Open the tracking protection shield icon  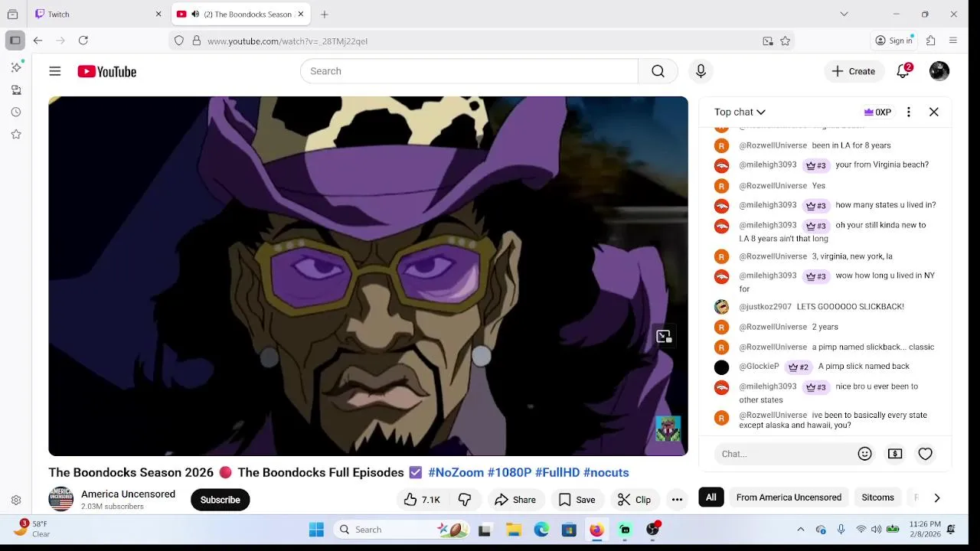pos(179,41)
